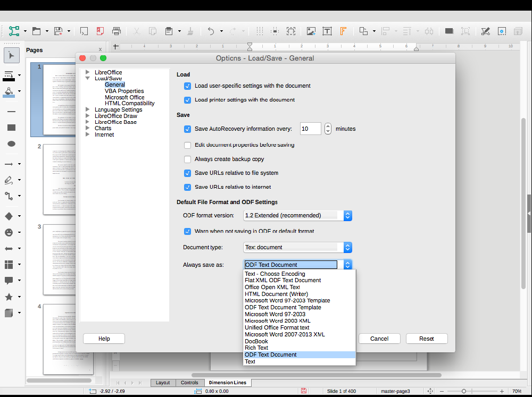Select page 2 thumbnail in Pages panel
Viewport: 532px width, 397px height.
pos(60,179)
